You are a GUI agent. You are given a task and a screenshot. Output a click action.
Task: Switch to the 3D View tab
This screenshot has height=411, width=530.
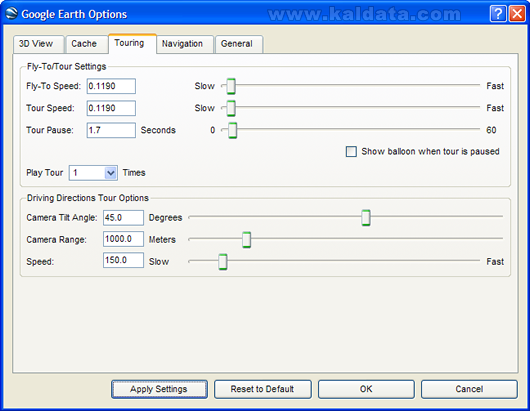click(x=36, y=44)
